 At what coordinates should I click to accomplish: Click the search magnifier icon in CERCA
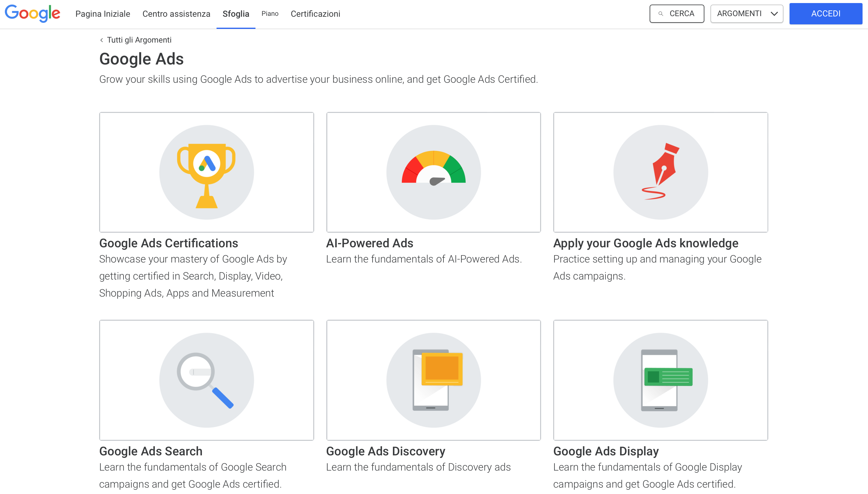[660, 14]
